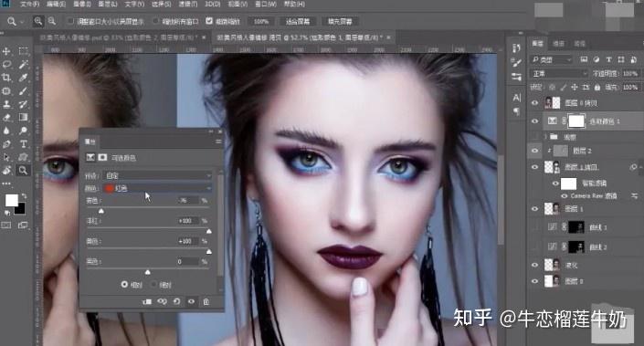The width and height of the screenshot is (644, 346).
Task: Click the foreground color swatch
Action: coord(12,200)
